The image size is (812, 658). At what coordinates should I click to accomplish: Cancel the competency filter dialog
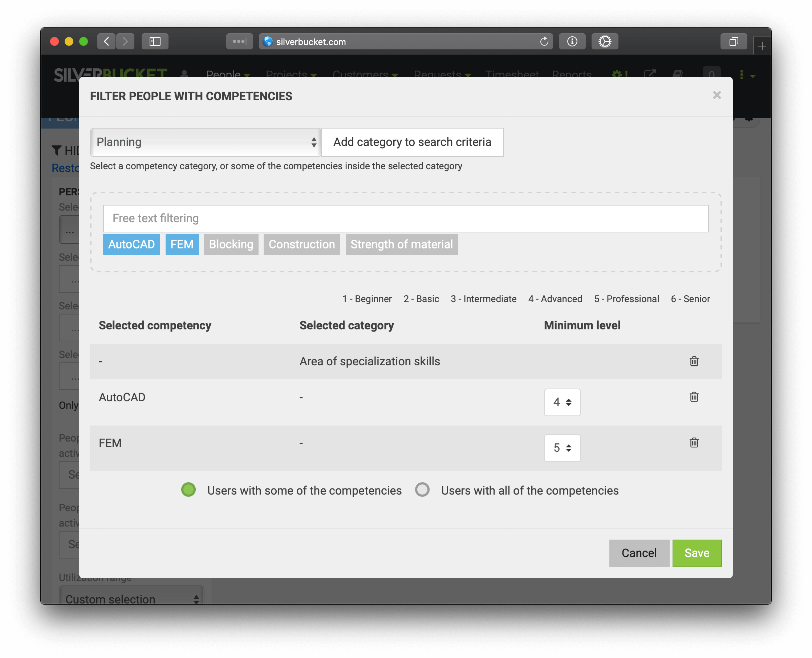[639, 553]
